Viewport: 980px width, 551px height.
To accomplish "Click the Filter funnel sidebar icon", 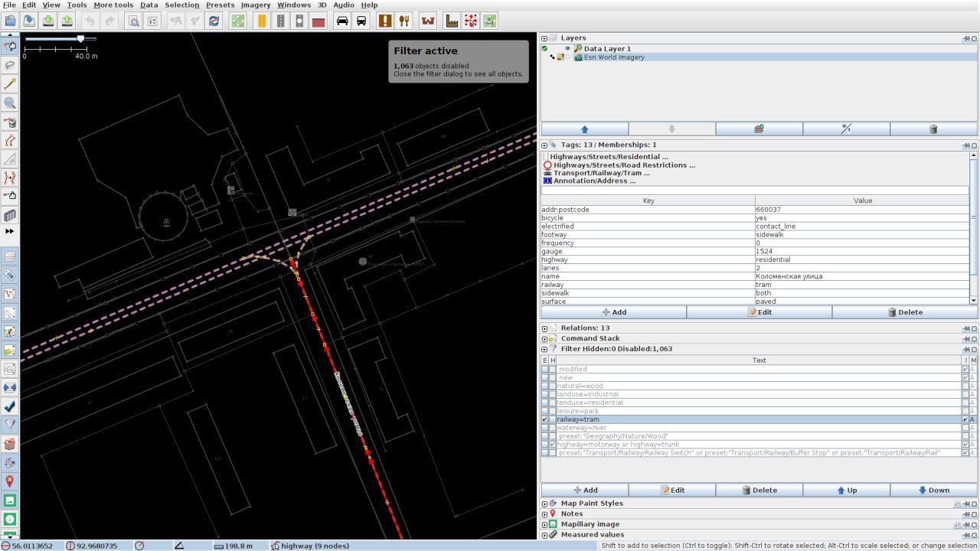I will (x=10, y=425).
